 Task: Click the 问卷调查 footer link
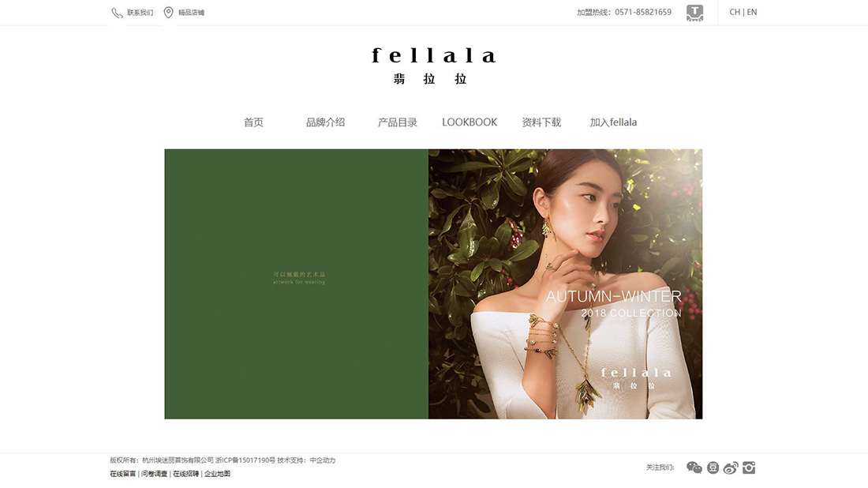click(154, 474)
